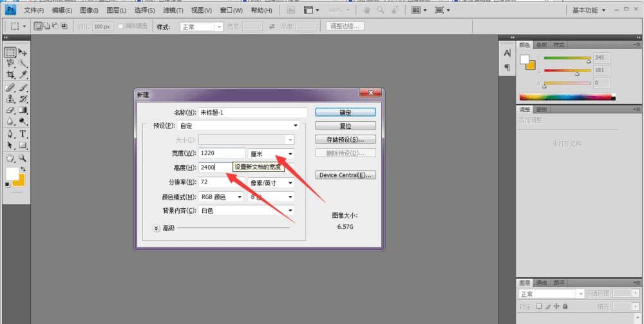644x324 pixels.
Task: Open the width unit dropdown showing 厘米
Action: pos(270,154)
